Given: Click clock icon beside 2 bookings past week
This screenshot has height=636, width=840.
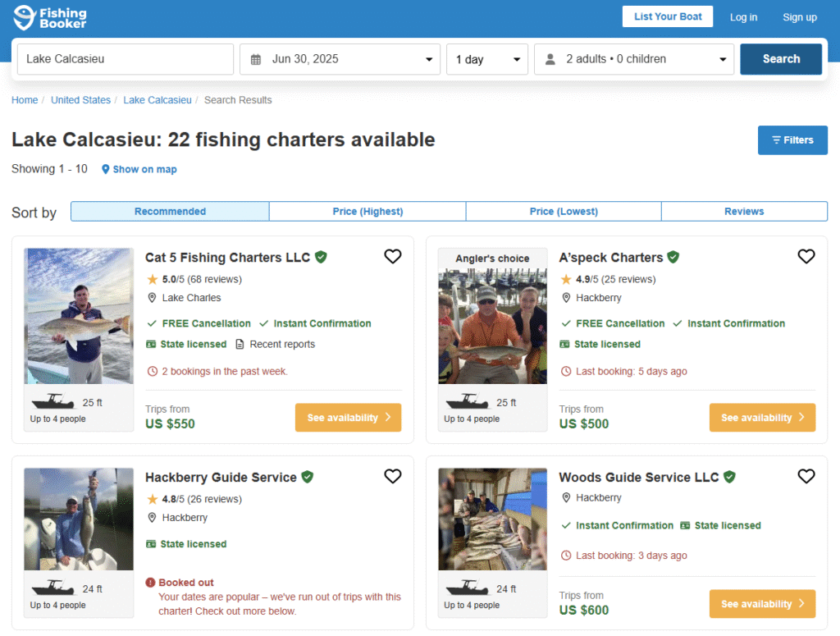Looking at the screenshot, I should pyautogui.click(x=153, y=371).
